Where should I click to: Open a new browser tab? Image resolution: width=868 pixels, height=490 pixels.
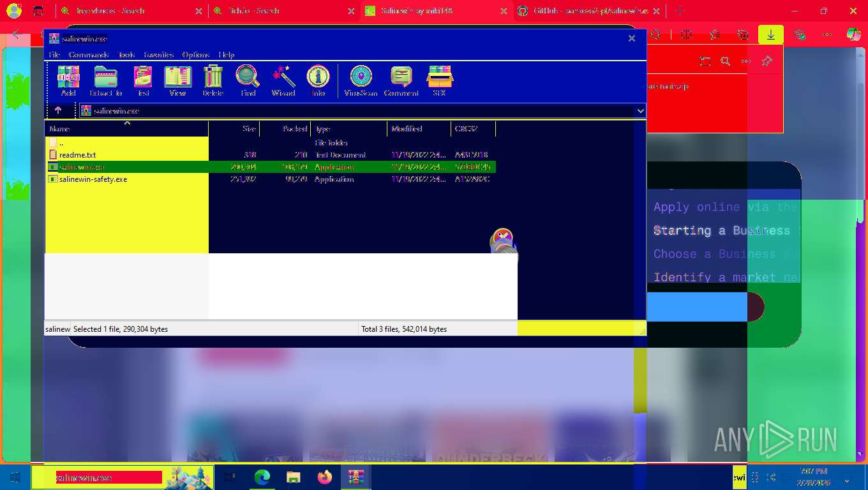coord(679,11)
